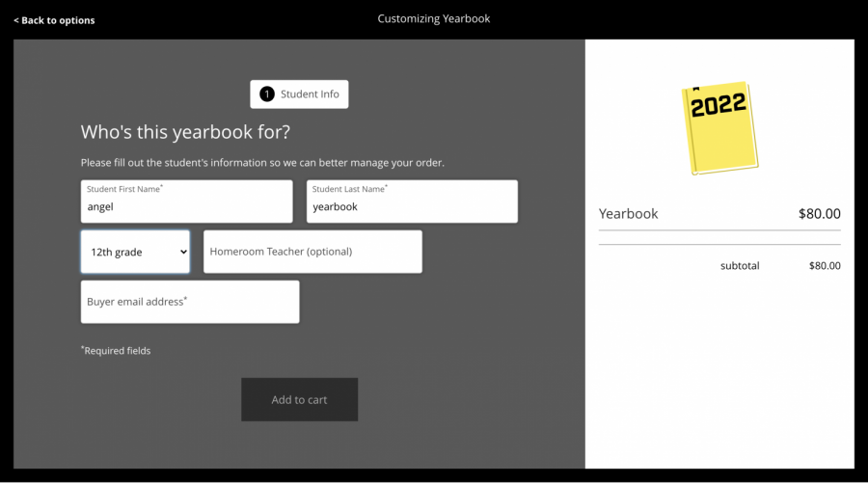Click the Homeroom Teacher optional field
This screenshot has width=868, height=483.
tap(312, 252)
